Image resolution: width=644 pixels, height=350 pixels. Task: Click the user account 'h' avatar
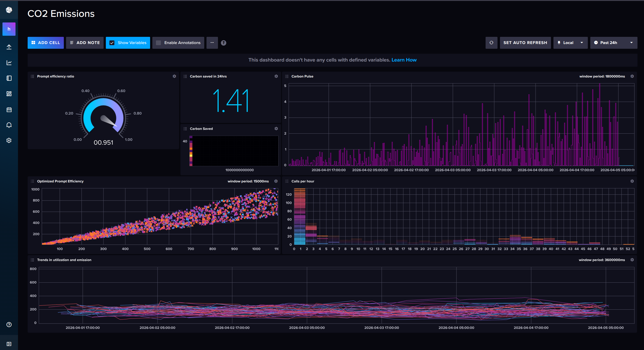coord(9,29)
